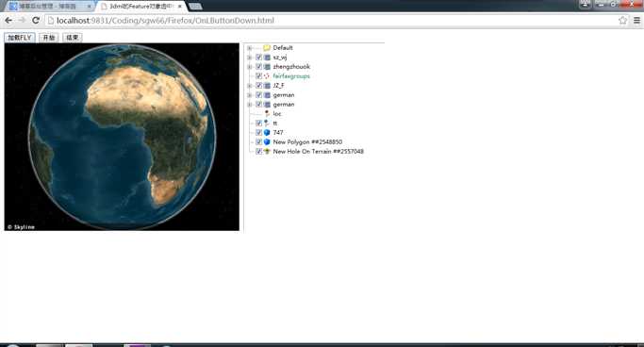
Task: Click the Default folder icon in tree
Action: click(267, 48)
